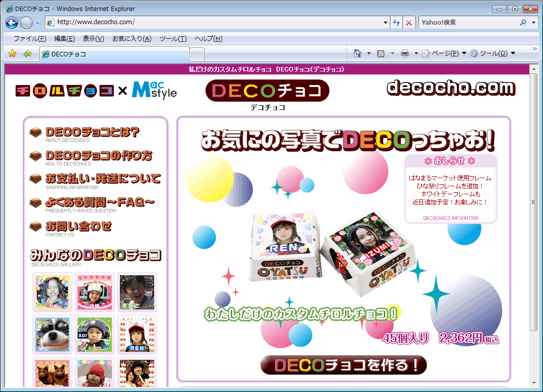Open the お気に入り(A) menu
This screenshot has width=543, height=392.
(x=131, y=39)
